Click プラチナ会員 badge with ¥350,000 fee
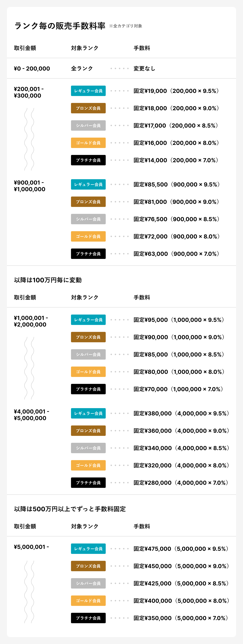This screenshot has width=243, height=644. 88,618
